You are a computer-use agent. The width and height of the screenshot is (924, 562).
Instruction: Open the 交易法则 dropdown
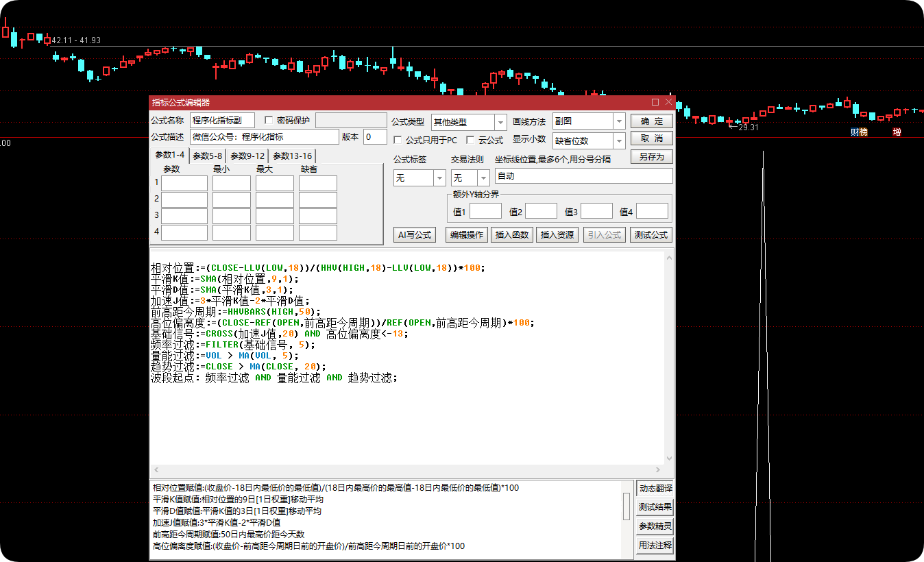[x=483, y=178]
